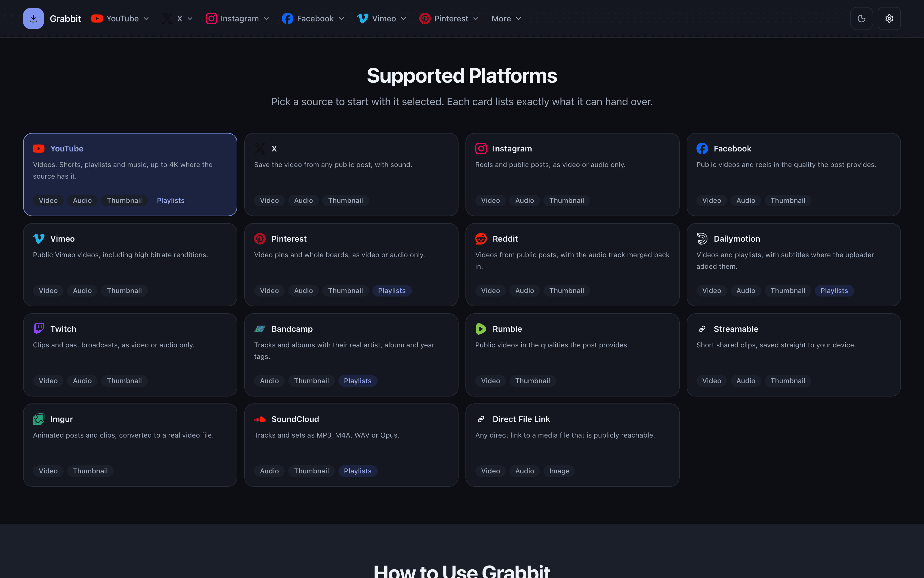Click the Imgur logo icon
The height and width of the screenshot is (578, 924).
coord(39,419)
